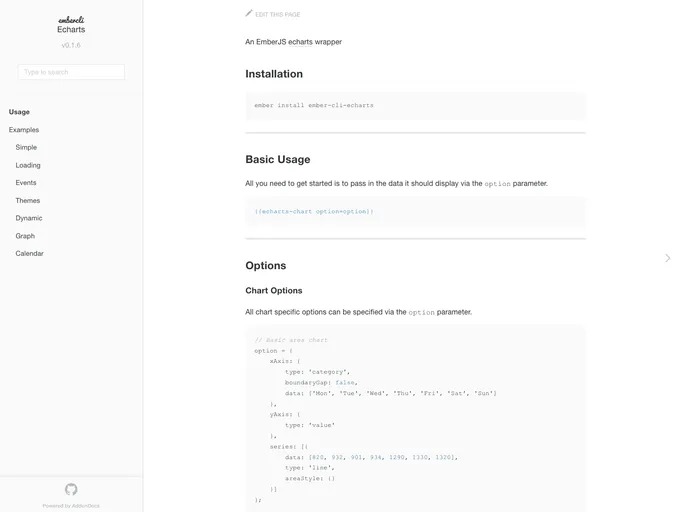Click the areaStyle code line
The width and height of the screenshot is (688, 512).
[x=310, y=478]
